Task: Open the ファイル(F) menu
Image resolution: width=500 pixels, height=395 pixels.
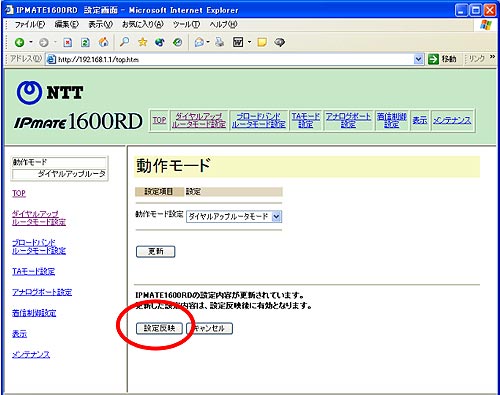Action: [x=30, y=24]
